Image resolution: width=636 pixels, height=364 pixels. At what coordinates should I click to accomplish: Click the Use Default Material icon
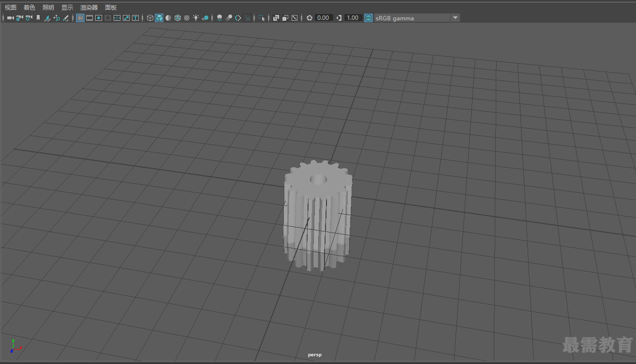coord(168,18)
